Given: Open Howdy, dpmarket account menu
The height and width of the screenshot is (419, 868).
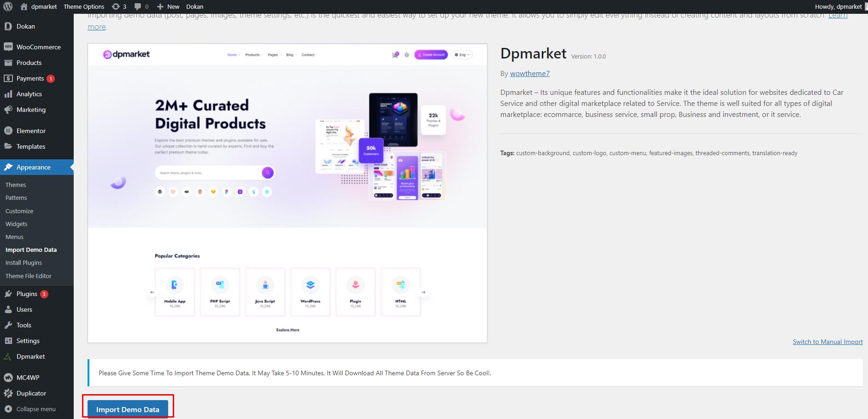Looking at the screenshot, I should (x=838, y=6).
